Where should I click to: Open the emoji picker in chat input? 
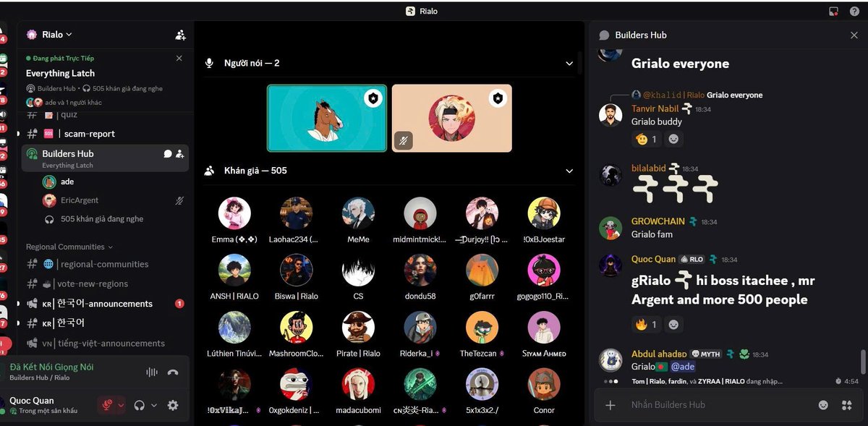click(x=823, y=405)
